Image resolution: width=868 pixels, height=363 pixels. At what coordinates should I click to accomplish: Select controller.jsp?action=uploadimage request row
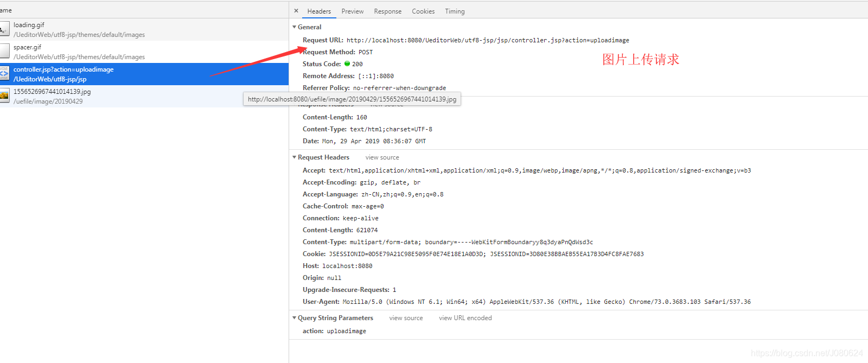pos(144,74)
